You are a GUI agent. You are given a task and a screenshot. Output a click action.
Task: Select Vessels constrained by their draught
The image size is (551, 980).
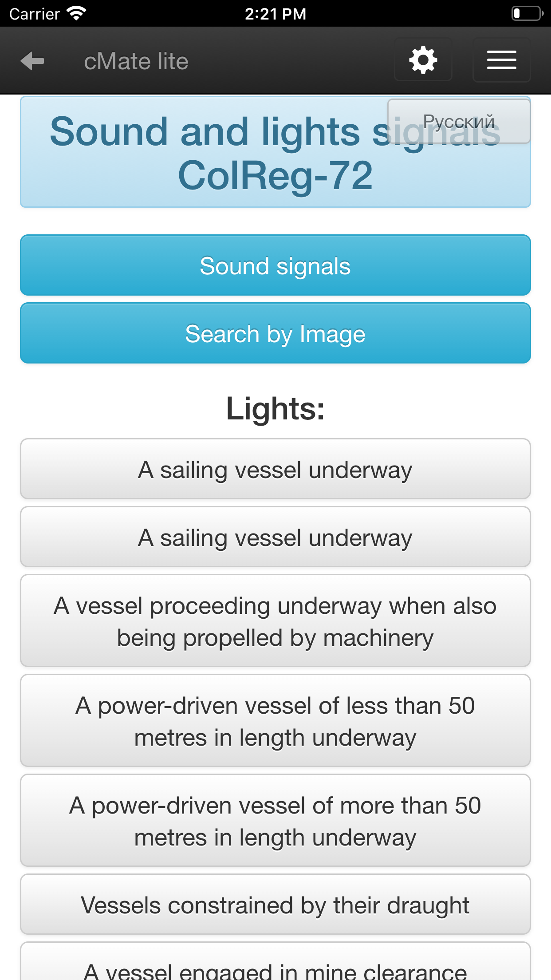click(x=275, y=905)
